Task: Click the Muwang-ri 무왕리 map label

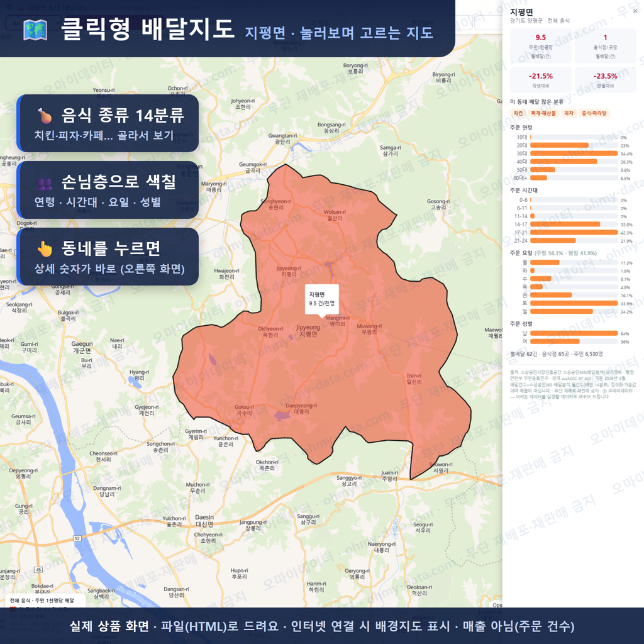Action: point(369,329)
